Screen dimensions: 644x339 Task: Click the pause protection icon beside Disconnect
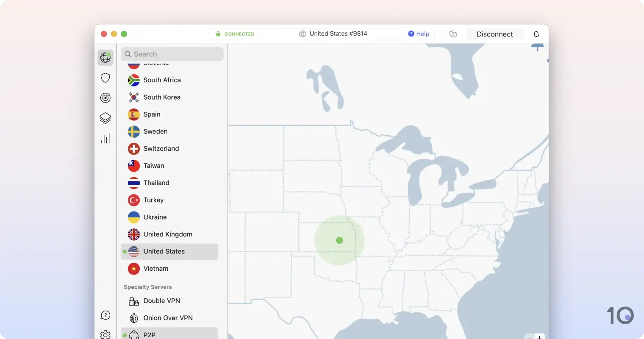pos(453,34)
